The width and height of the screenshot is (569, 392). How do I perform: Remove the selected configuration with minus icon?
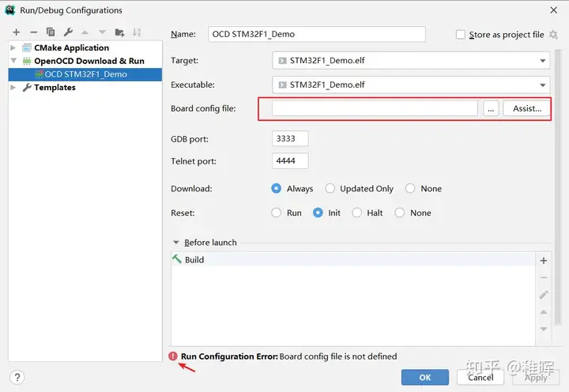34,32
